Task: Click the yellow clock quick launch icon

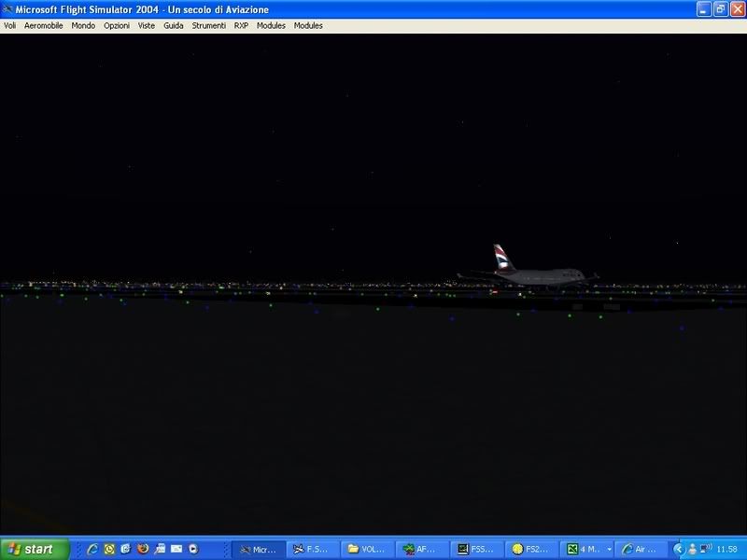Action: (109, 549)
